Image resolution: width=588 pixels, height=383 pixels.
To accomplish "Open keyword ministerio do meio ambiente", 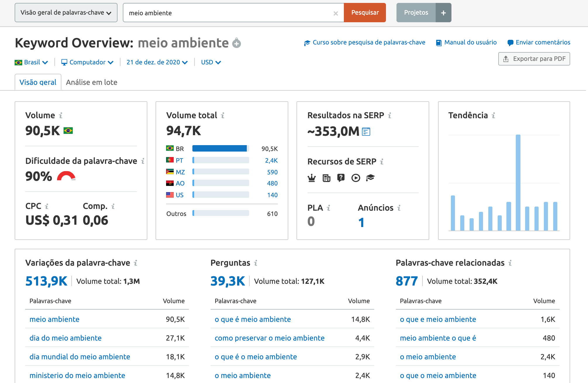I will click(x=77, y=375).
